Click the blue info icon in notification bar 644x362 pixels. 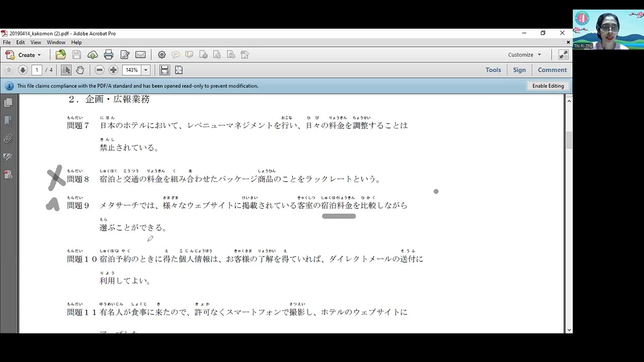(9, 86)
